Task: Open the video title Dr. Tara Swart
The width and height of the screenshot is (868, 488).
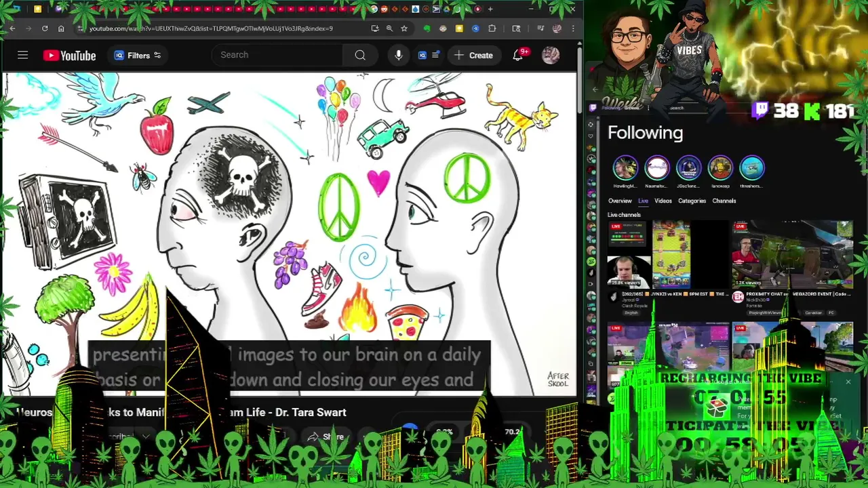Action: pyautogui.click(x=182, y=412)
